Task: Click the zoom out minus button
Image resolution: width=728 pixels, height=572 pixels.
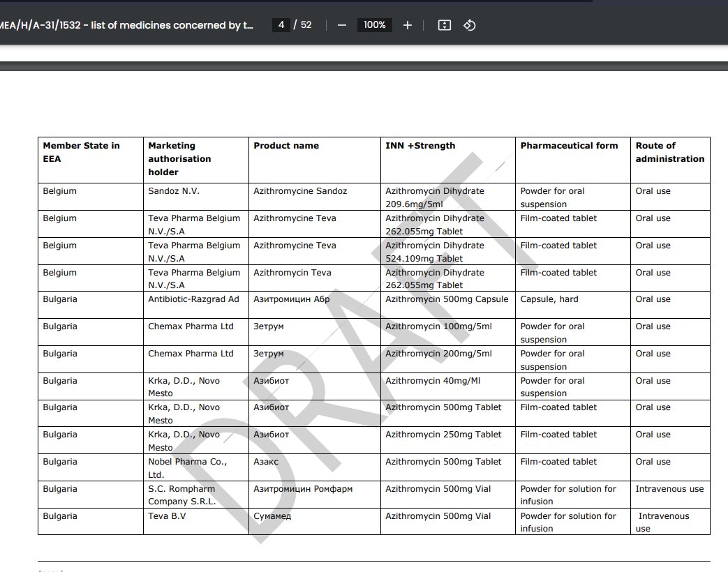Action: [342, 25]
